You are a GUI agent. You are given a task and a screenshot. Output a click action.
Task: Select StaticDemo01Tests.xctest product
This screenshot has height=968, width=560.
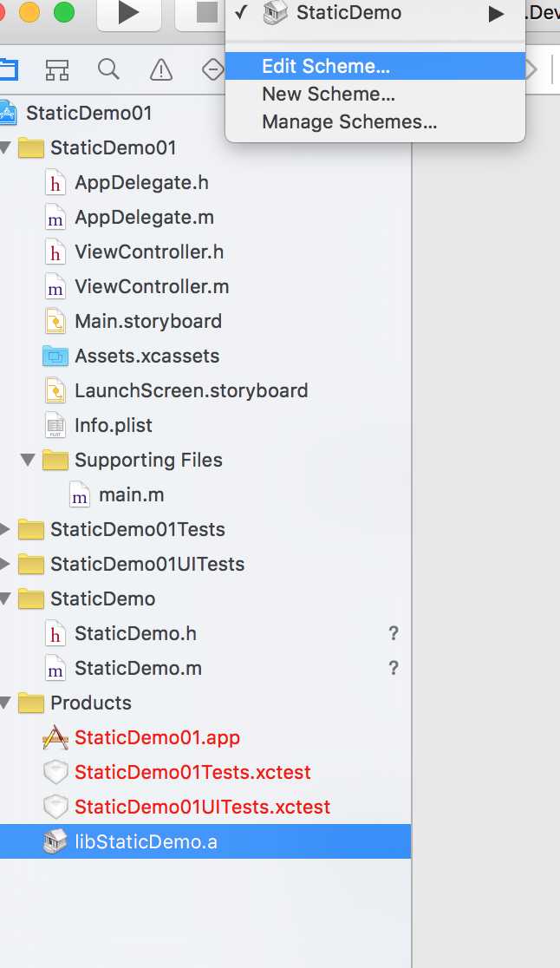coord(192,772)
